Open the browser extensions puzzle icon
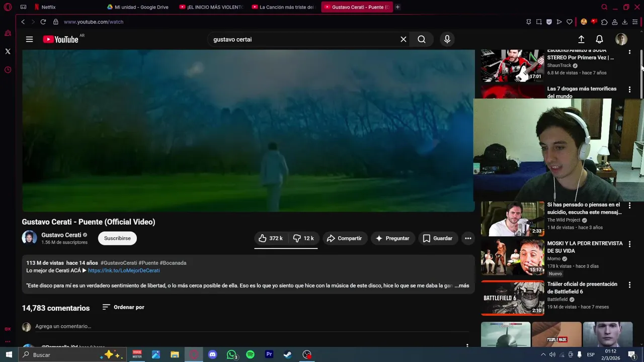Viewport: 644px width, 362px height. click(604, 22)
